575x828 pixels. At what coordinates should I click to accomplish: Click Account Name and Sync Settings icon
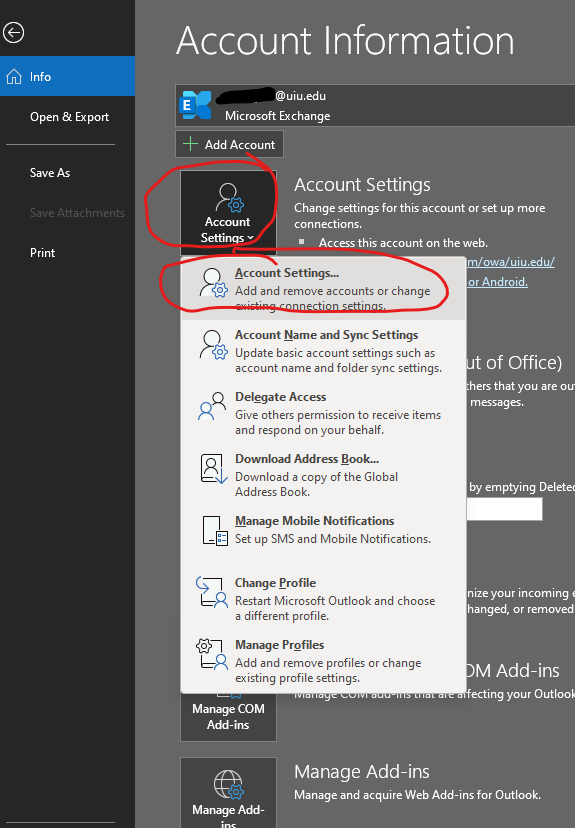point(213,345)
